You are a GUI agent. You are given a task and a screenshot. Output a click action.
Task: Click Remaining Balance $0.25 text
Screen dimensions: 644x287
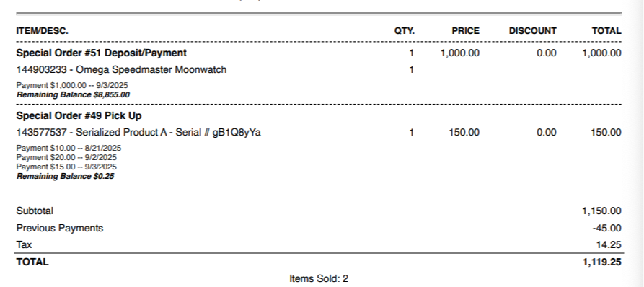(66, 177)
